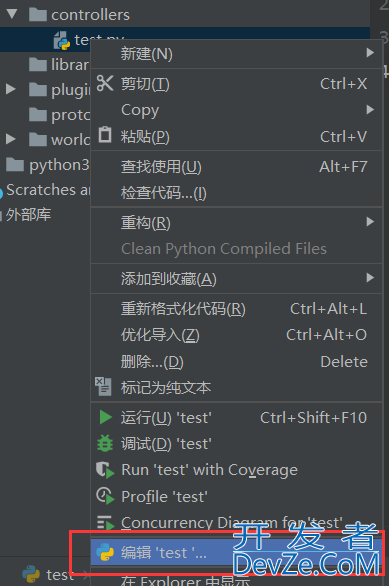The width and height of the screenshot is (389, 586).
Task: Select Concurrency Diagram for 'test'
Action: click(x=237, y=522)
